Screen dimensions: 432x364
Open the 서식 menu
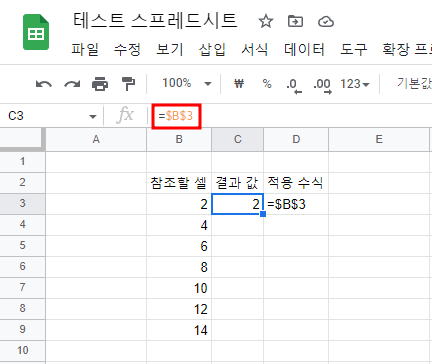255,50
